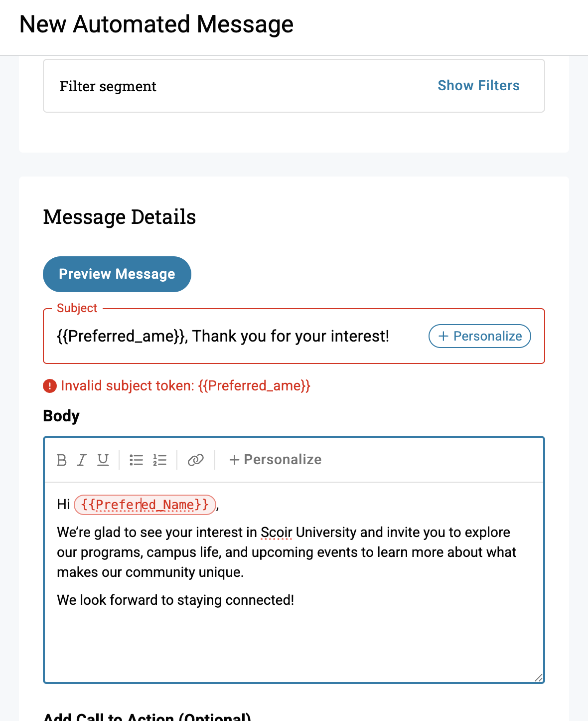
Task: Click the insert link icon
Action: pos(196,460)
